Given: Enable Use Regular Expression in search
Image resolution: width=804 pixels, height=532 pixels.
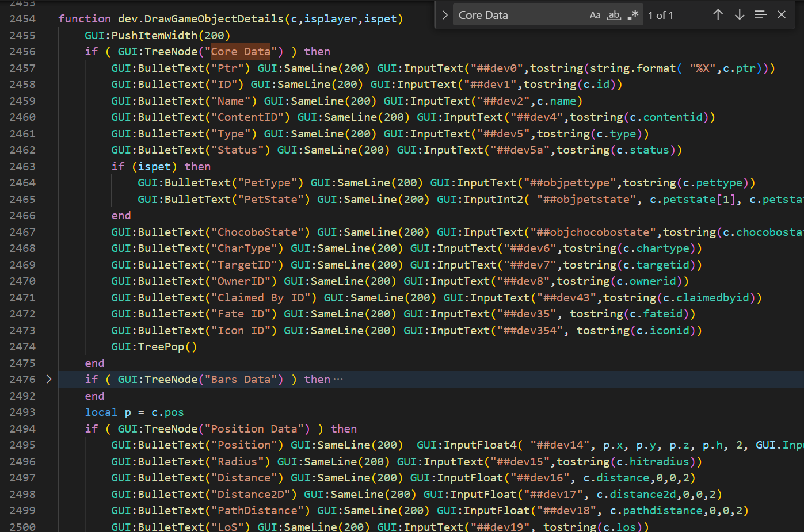Looking at the screenshot, I should point(633,16).
